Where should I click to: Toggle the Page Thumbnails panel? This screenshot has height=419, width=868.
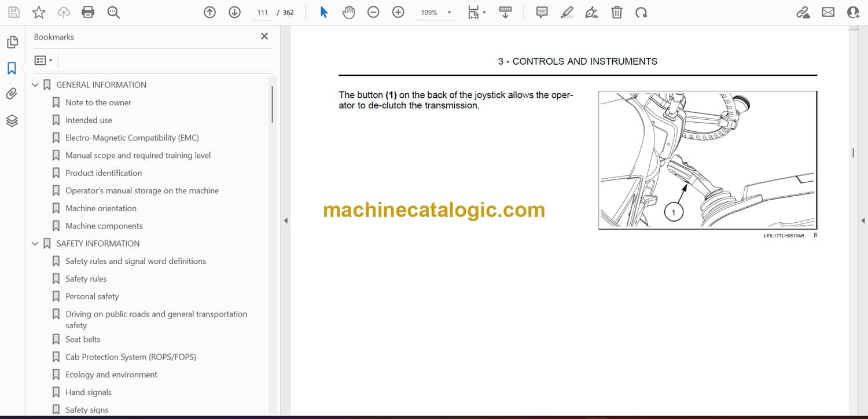tap(12, 42)
